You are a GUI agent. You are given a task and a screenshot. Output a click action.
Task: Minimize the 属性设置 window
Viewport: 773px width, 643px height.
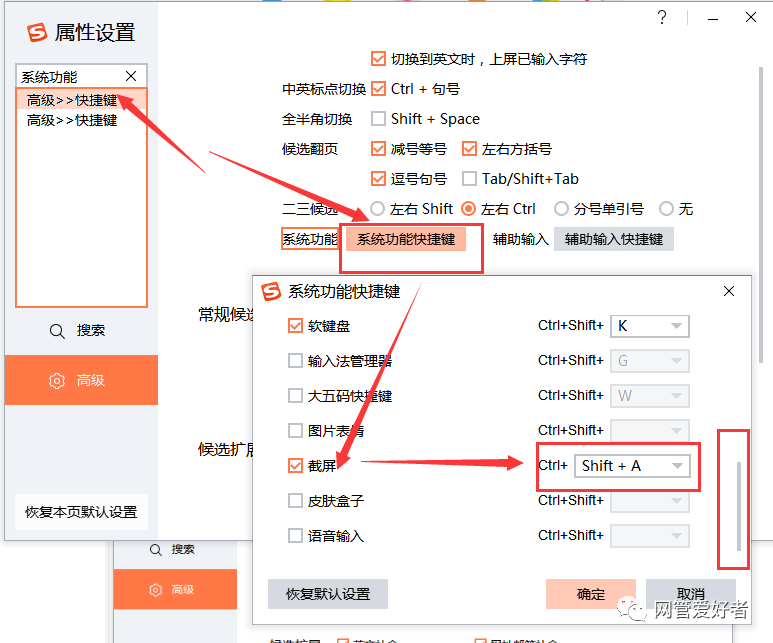(712, 19)
